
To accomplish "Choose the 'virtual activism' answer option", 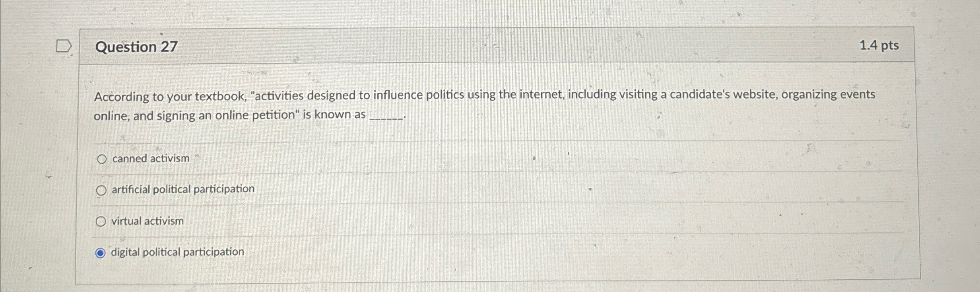I will 102,221.
